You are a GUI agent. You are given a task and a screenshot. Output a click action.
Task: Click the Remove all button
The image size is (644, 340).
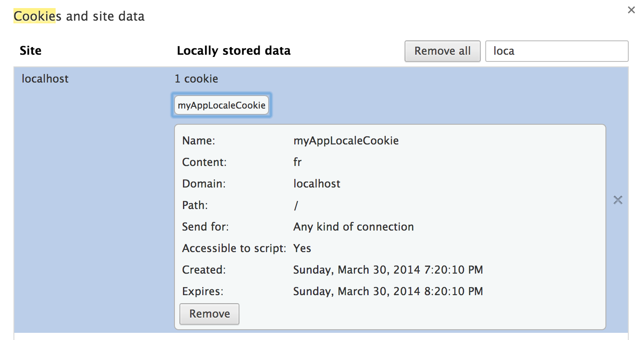pos(442,51)
